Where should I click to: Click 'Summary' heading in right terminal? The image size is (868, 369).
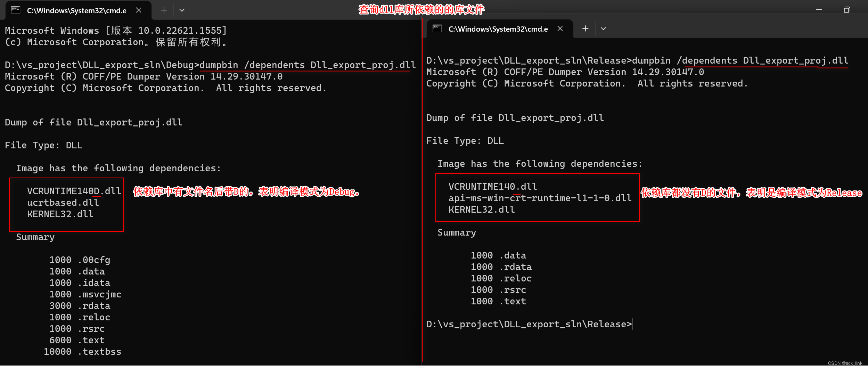point(457,232)
